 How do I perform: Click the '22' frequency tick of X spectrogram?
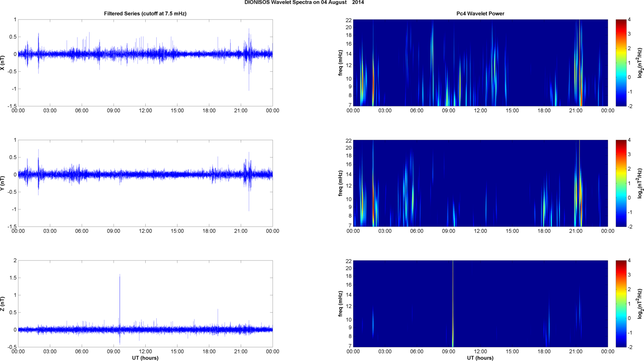click(348, 20)
